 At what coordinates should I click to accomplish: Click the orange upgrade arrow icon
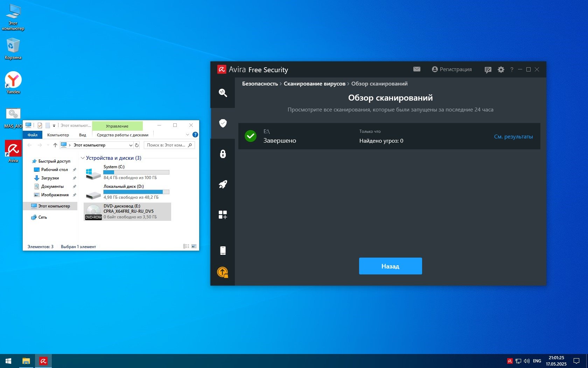pos(223,272)
